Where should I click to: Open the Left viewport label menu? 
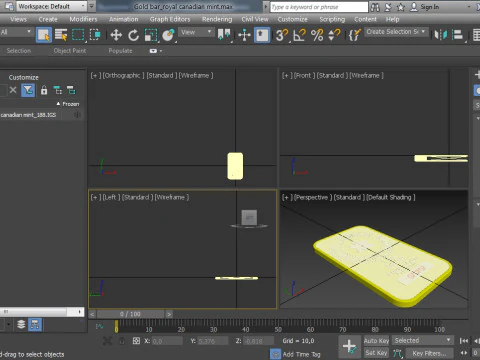tap(110, 197)
